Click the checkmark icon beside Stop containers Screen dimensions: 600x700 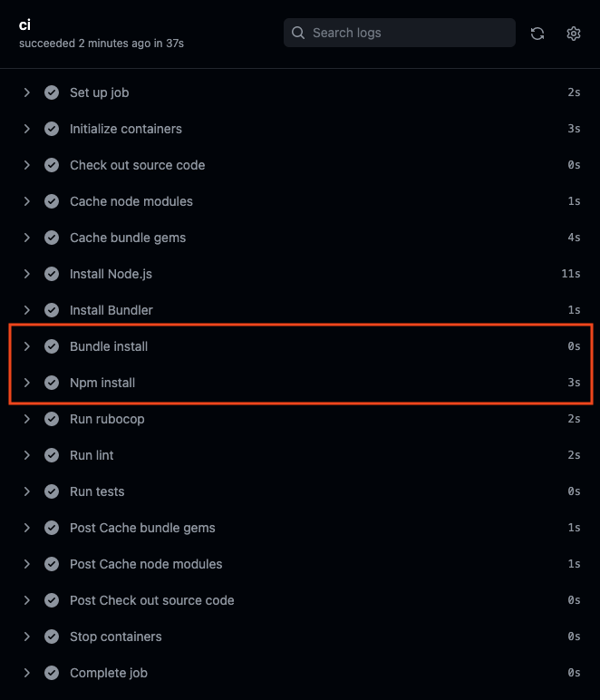52,637
